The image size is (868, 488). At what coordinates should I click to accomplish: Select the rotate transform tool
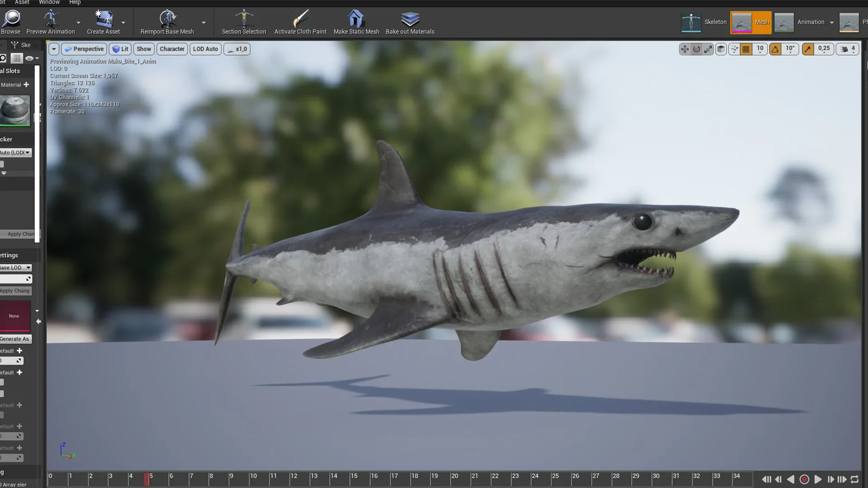(696, 49)
